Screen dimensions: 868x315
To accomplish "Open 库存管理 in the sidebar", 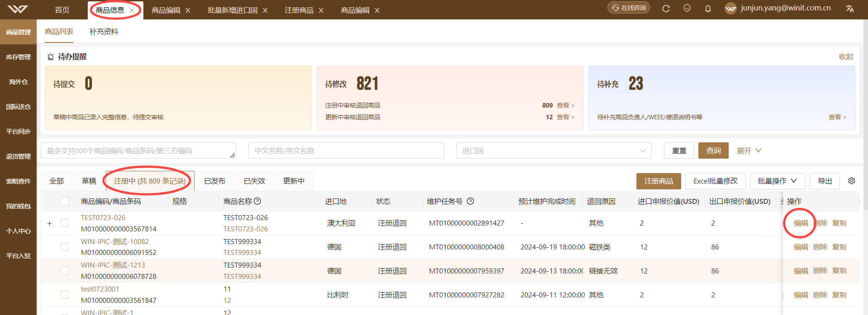I will 18,57.
